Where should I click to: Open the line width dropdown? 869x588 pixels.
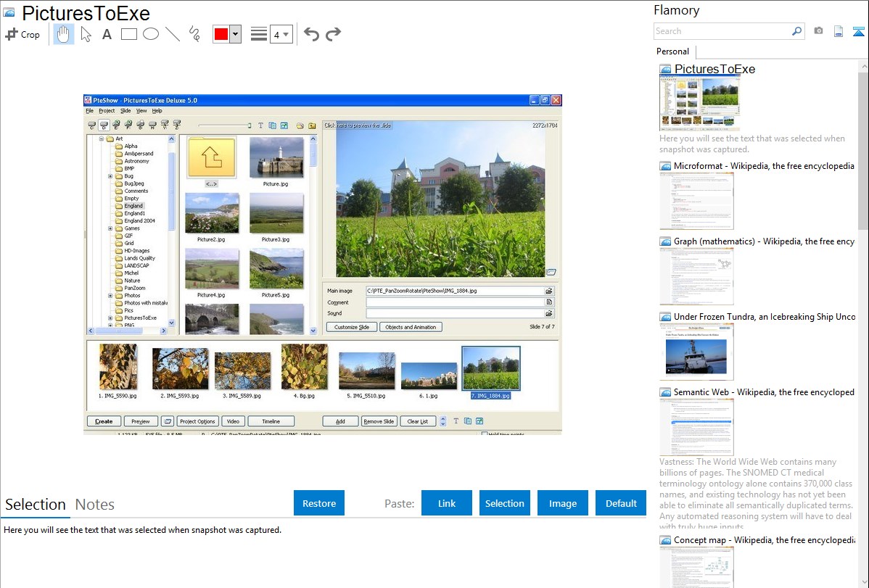tap(281, 34)
